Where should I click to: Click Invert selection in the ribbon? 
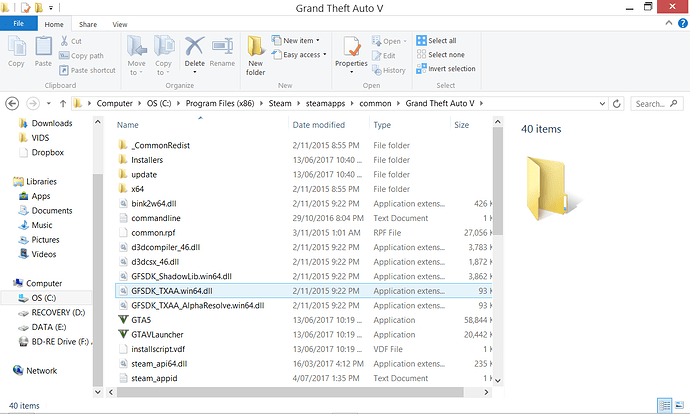tap(446, 69)
